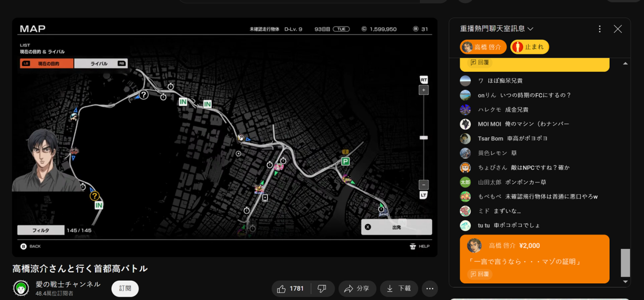
Task: Open chat panel three-dot options menu
Action: 599,29
